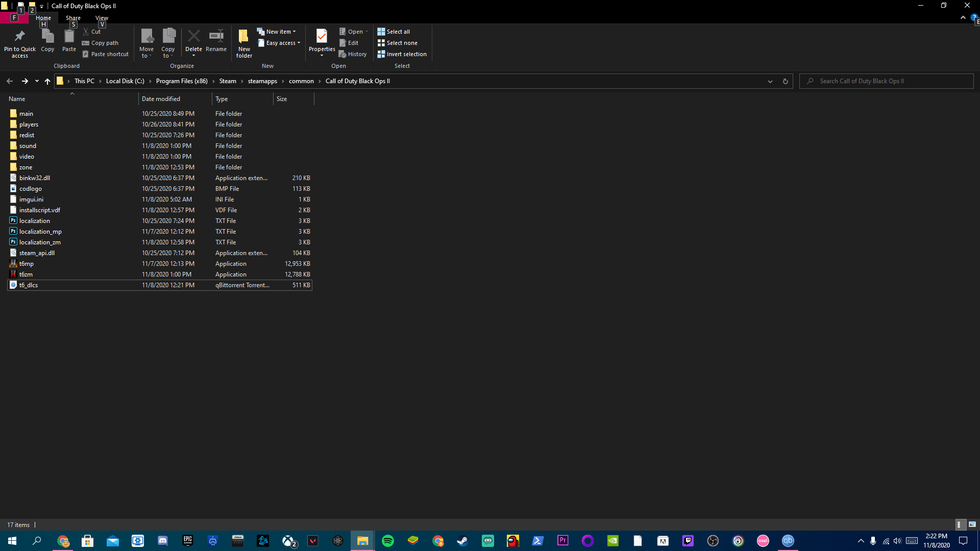This screenshot has height=551, width=980.
Task: Navigate back with the back arrow
Action: (x=10, y=81)
